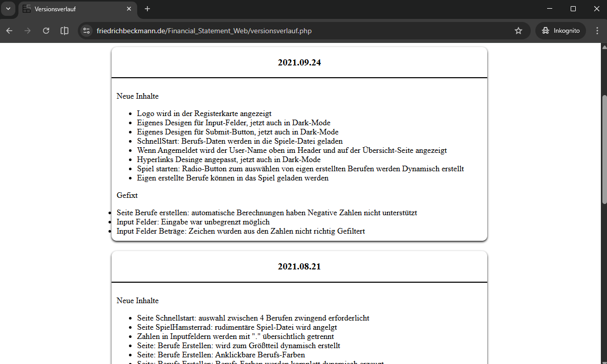Screen dimensions: 607x364
Task: Click the 'Eigenes Design für Input-Felder' line
Action: click(x=233, y=123)
